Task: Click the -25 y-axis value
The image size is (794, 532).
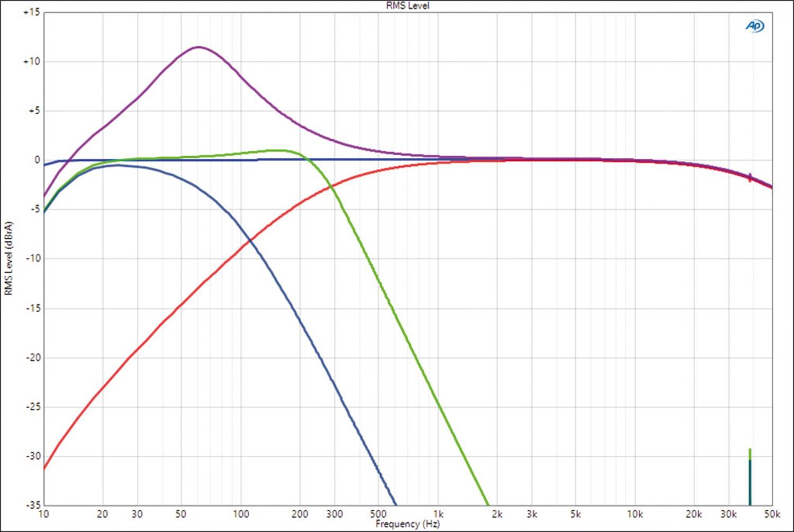Action: [x=32, y=407]
